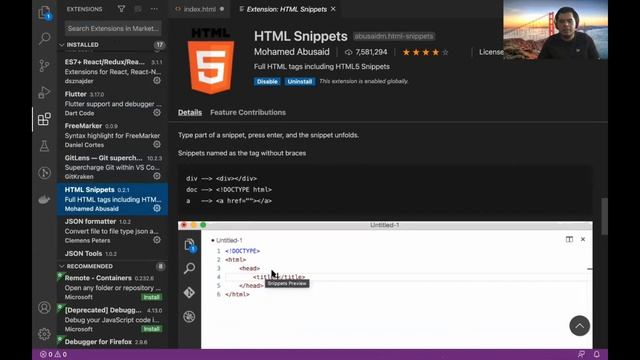Open the Details tab
Screen dimensions: 640x360
coord(190,112)
